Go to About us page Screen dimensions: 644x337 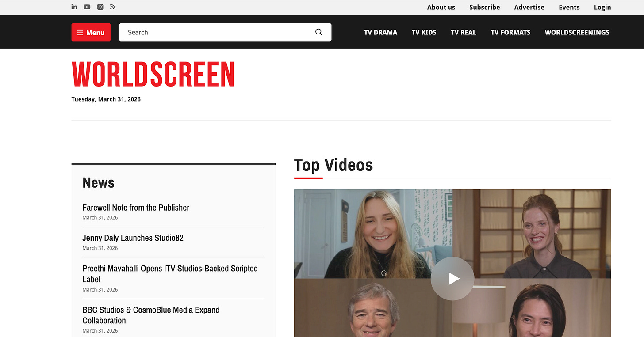pos(441,7)
